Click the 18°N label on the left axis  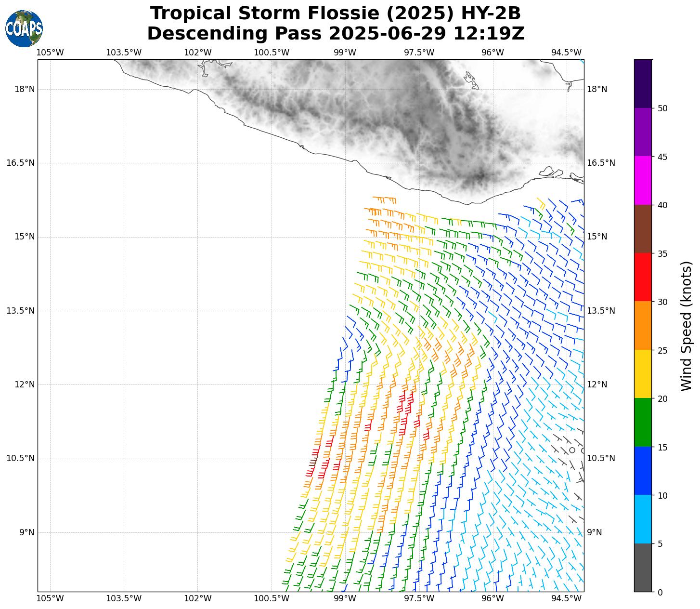(25, 89)
